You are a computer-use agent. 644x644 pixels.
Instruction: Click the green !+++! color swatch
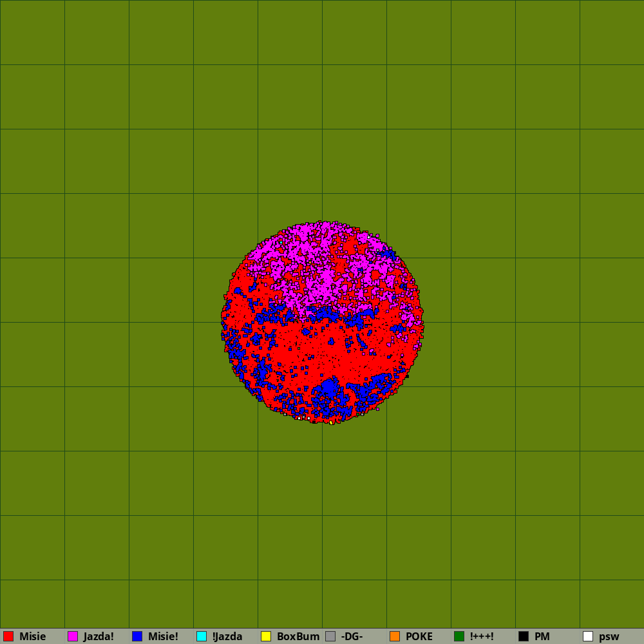pos(459,636)
